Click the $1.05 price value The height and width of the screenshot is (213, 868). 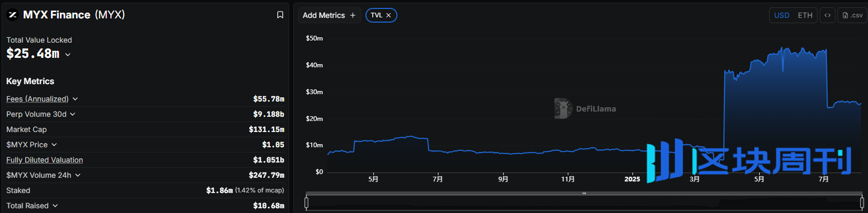point(273,145)
